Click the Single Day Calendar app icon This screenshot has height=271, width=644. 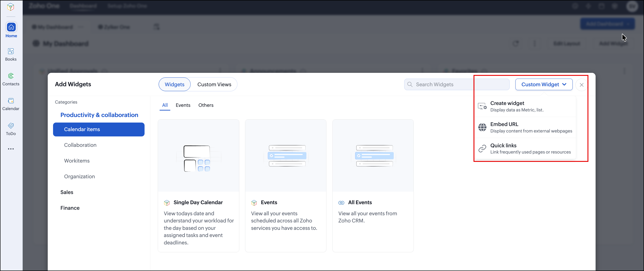(x=167, y=203)
